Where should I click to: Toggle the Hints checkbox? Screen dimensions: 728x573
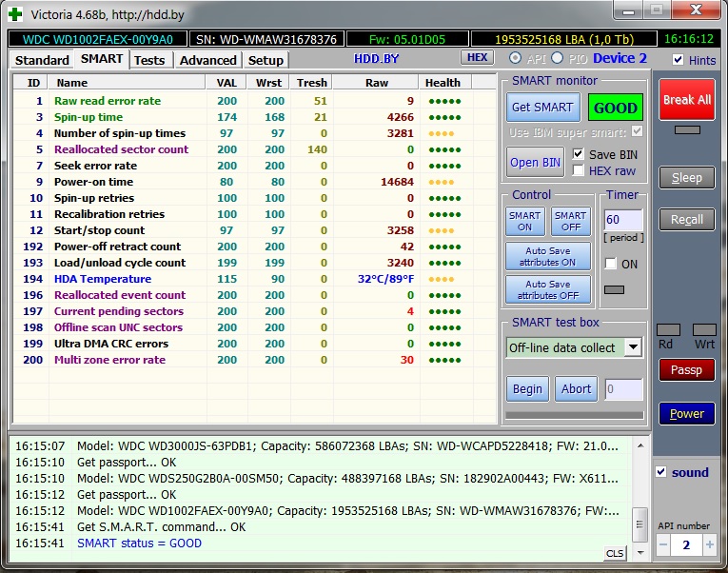[679, 60]
